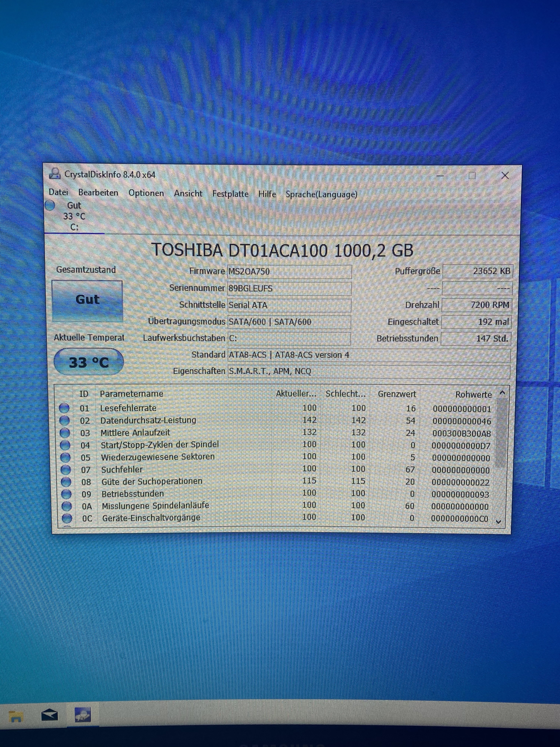Click status orb of Lesefehlerrate row
Screen dimensions: 560x747
[64, 408]
